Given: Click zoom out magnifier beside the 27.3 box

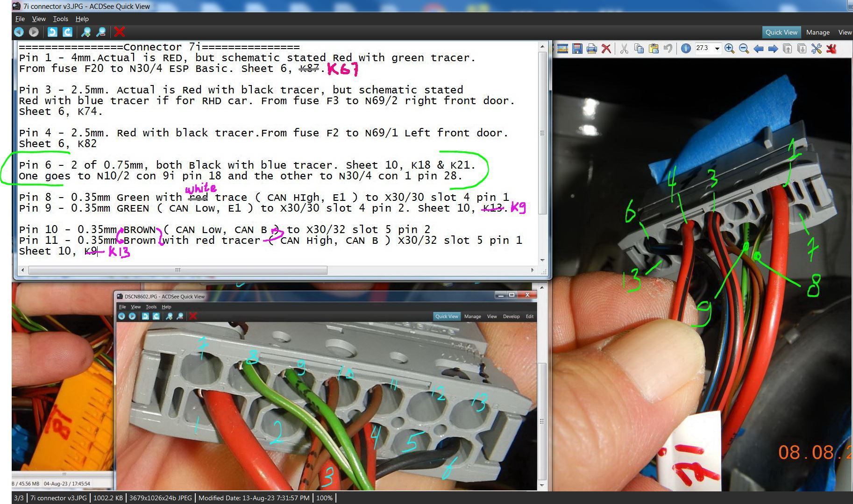Looking at the screenshot, I should [x=744, y=49].
